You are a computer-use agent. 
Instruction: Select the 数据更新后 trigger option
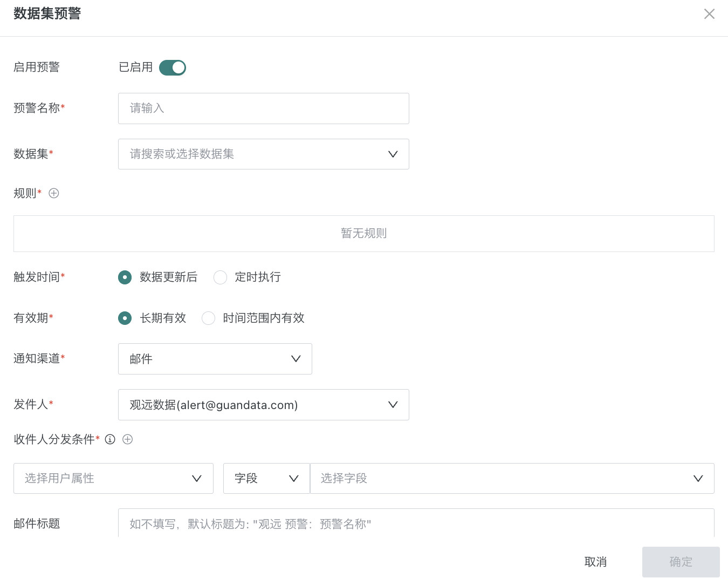pos(125,277)
